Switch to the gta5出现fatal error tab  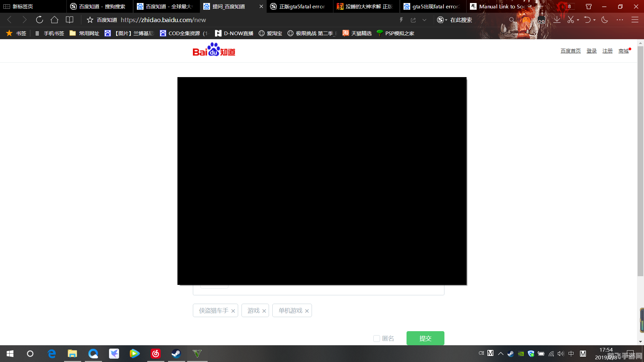tap(433, 6)
